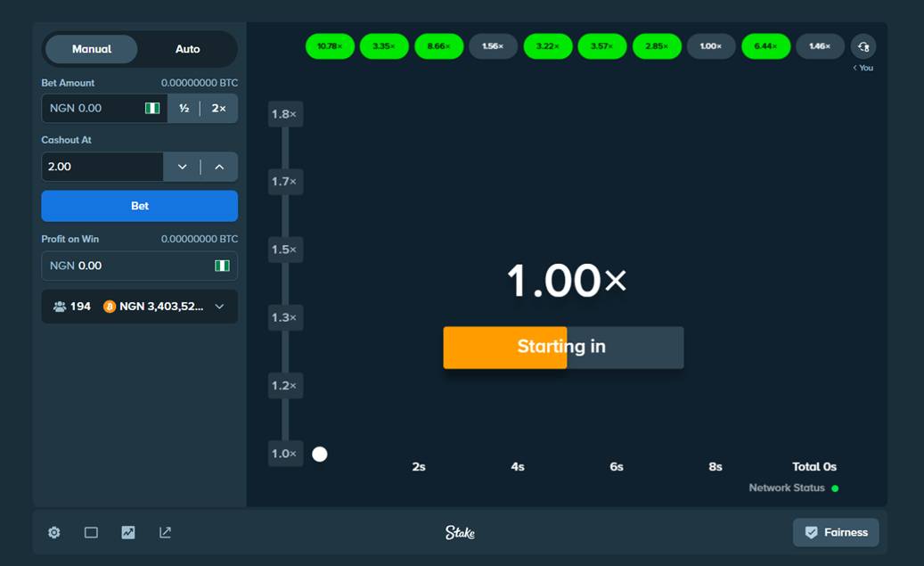Increase Cashout At using up chevron
This screenshot has width=924, height=566.
219,167
